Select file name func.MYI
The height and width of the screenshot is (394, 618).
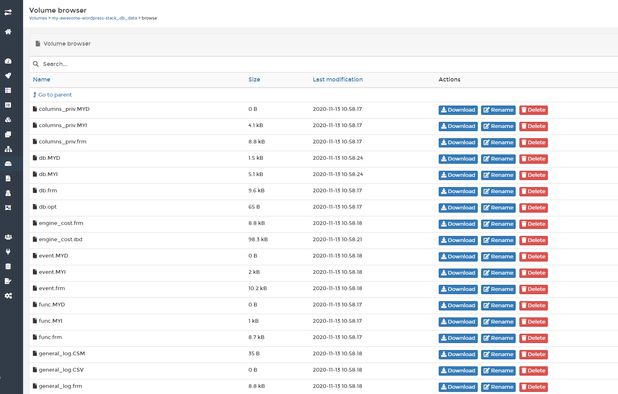coord(50,321)
